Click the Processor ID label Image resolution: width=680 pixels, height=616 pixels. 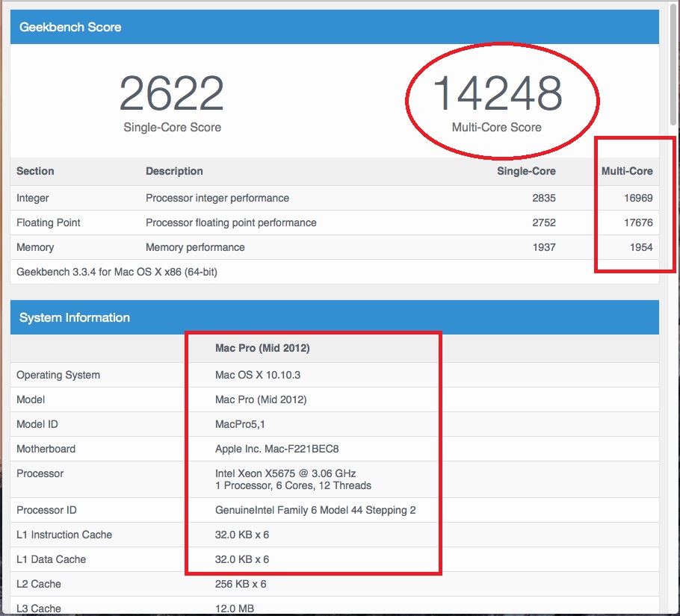(x=46, y=511)
